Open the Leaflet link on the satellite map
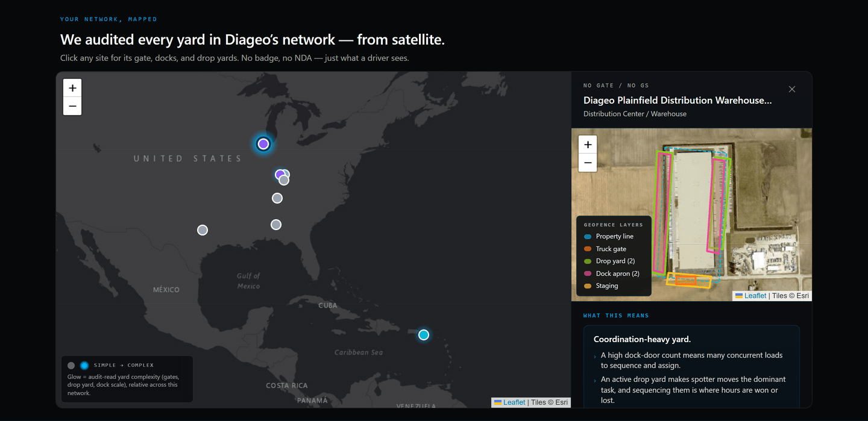 755,296
